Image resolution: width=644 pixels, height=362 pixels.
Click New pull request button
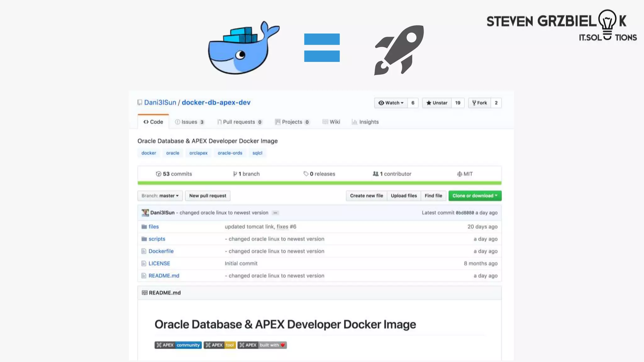[x=208, y=196]
